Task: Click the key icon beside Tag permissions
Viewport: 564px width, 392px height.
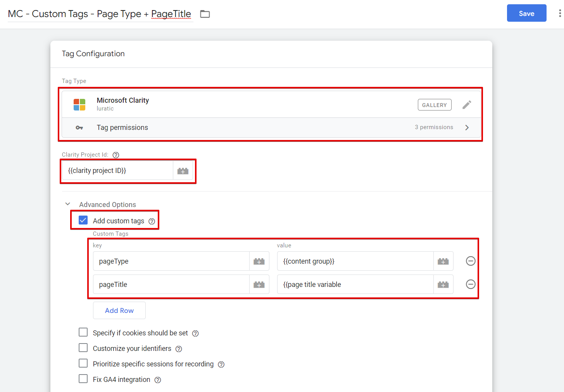Action: point(80,127)
